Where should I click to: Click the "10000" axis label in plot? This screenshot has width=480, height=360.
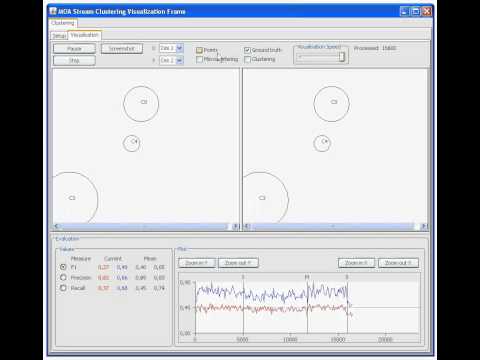pyautogui.click(x=290, y=340)
